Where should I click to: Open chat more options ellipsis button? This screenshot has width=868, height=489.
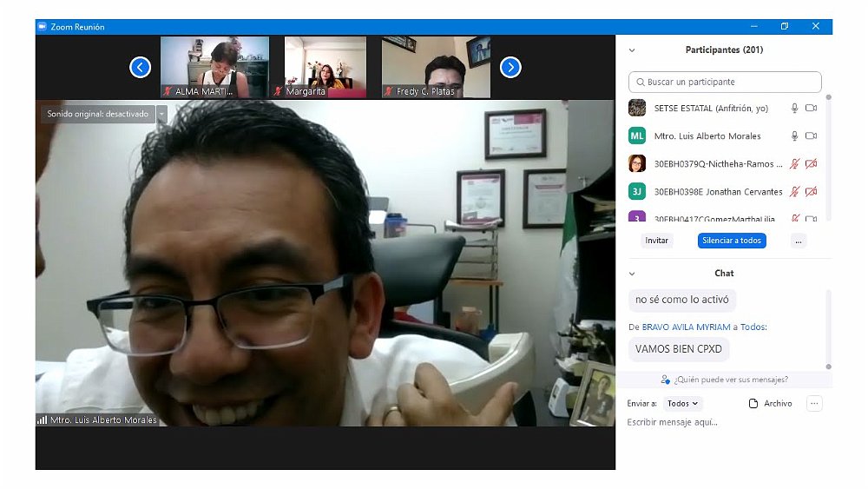tap(813, 404)
